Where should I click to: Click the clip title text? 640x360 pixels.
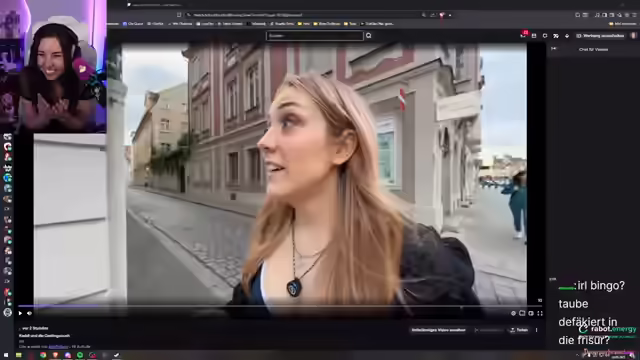(44, 336)
